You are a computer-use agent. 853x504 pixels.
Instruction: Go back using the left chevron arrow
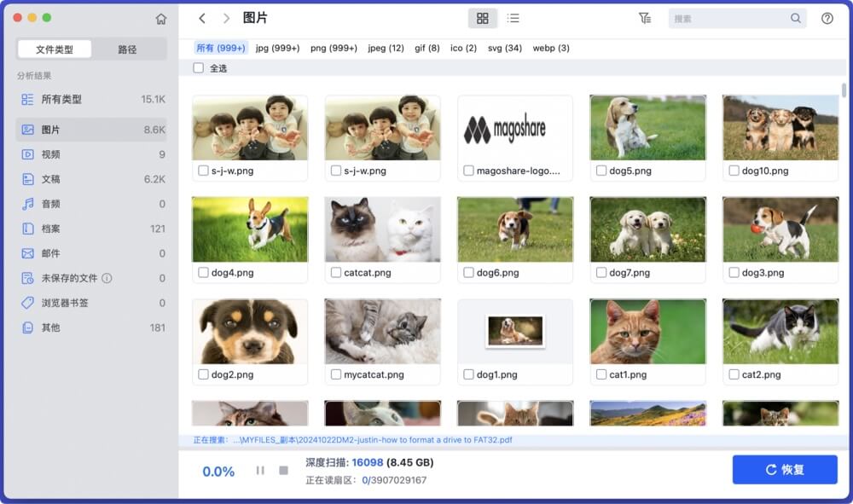point(201,17)
